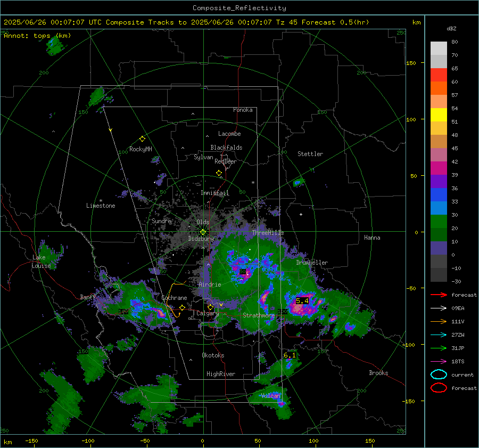The height and width of the screenshot is (448, 479).
Task: Click the Innisfail town label
Action: point(215,193)
